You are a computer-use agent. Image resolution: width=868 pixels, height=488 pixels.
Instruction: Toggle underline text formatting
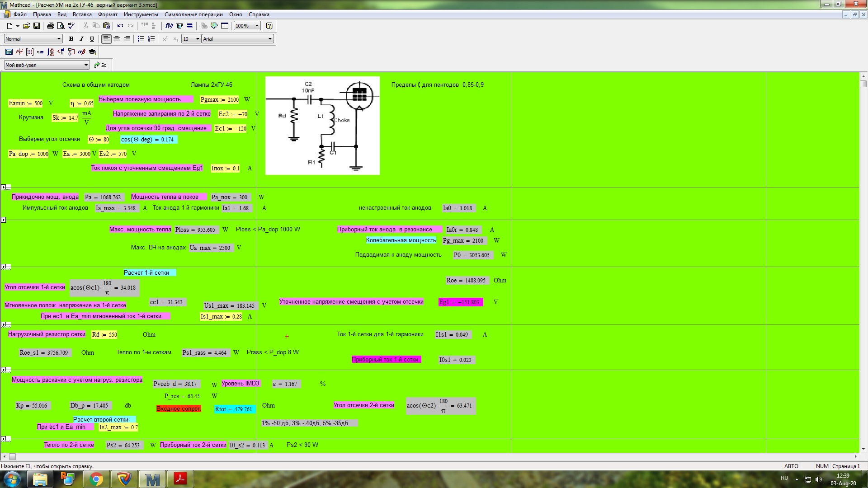coord(92,39)
